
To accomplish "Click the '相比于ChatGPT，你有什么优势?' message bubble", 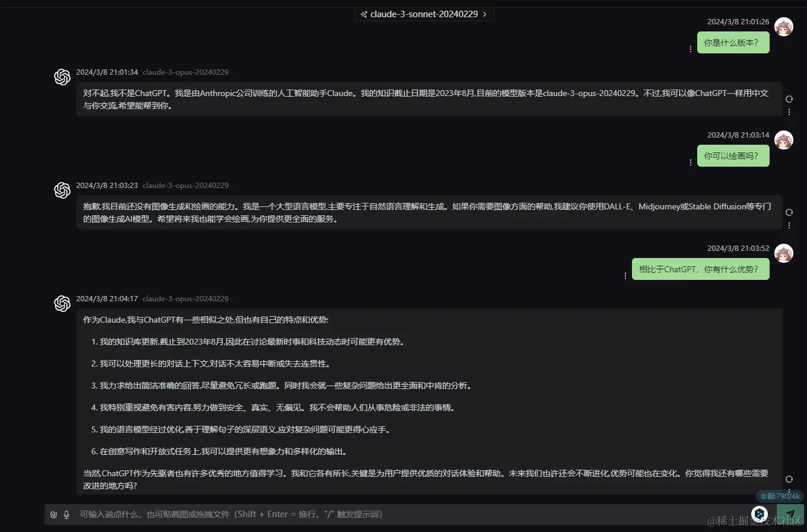I will coord(700,269).
